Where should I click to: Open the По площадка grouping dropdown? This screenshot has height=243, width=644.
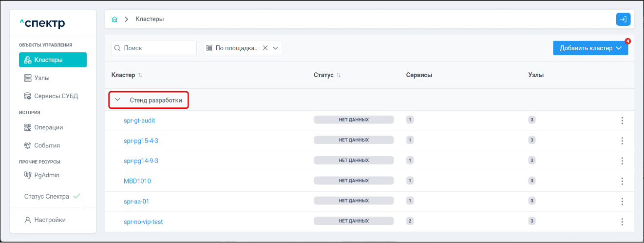(x=275, y=48)
